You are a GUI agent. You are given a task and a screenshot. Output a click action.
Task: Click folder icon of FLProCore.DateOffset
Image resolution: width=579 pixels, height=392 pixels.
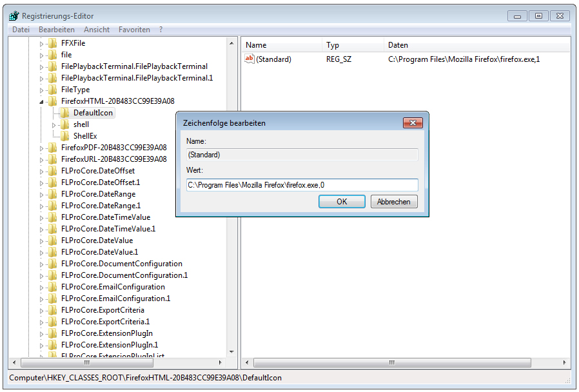click(52, 171)
